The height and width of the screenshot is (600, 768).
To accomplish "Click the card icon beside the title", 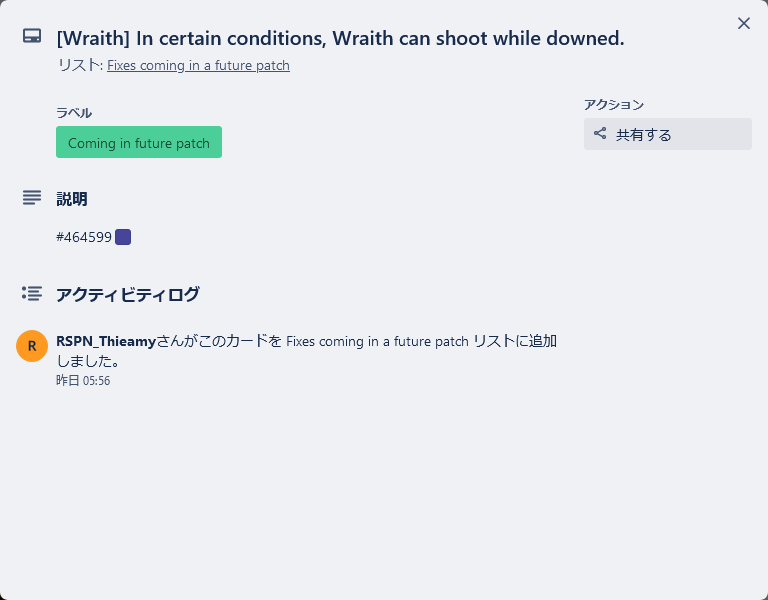I will (x=32, y=37).
